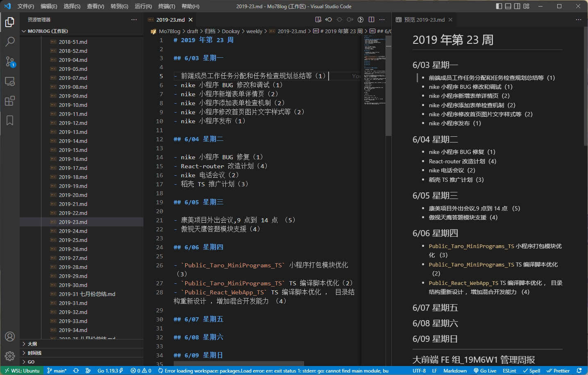Open the Extensions view
Screen dimensions: 588x375
[10, 101]
